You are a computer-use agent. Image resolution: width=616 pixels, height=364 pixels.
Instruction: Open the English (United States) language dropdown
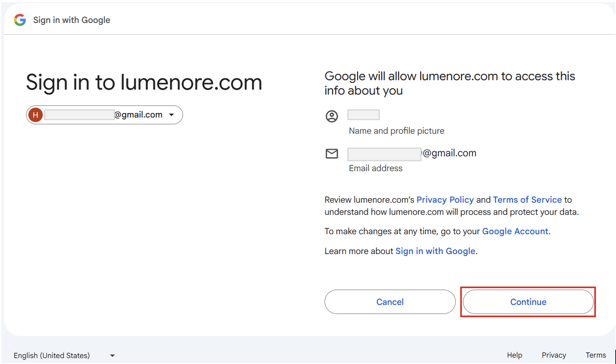click(x=52, y=355)
